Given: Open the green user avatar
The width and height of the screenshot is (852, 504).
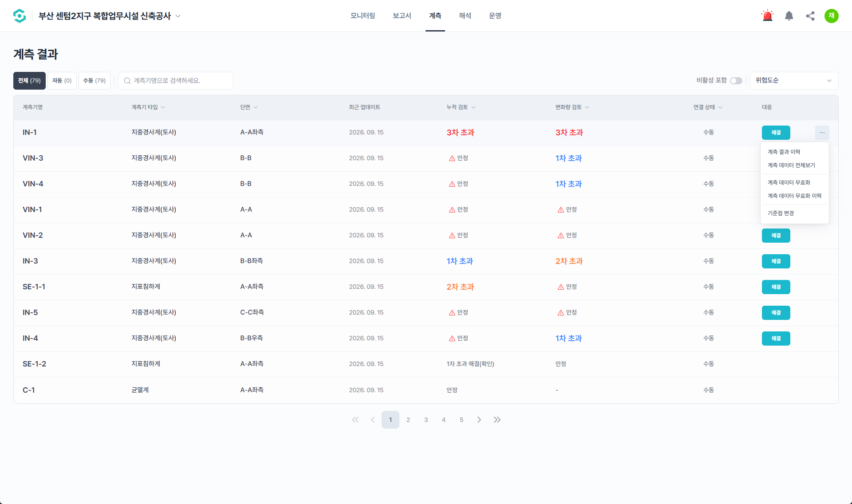Looking at the screenshot, I should click(832, 16).
